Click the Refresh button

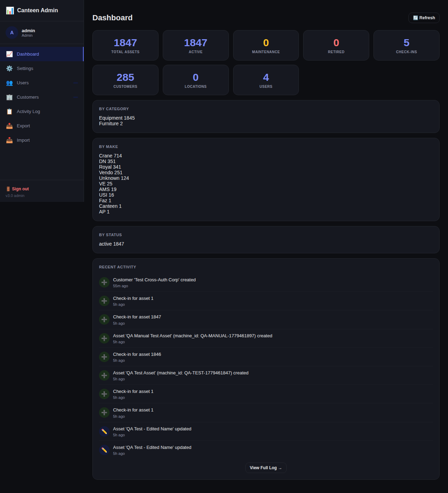(x=424, y=18)
